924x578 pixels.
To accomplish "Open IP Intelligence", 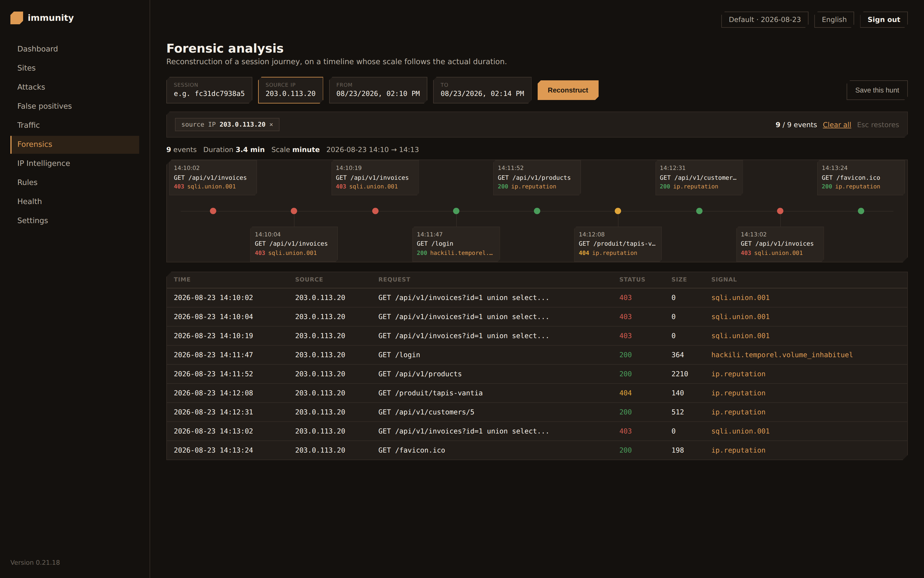I will tap(75, 164).
